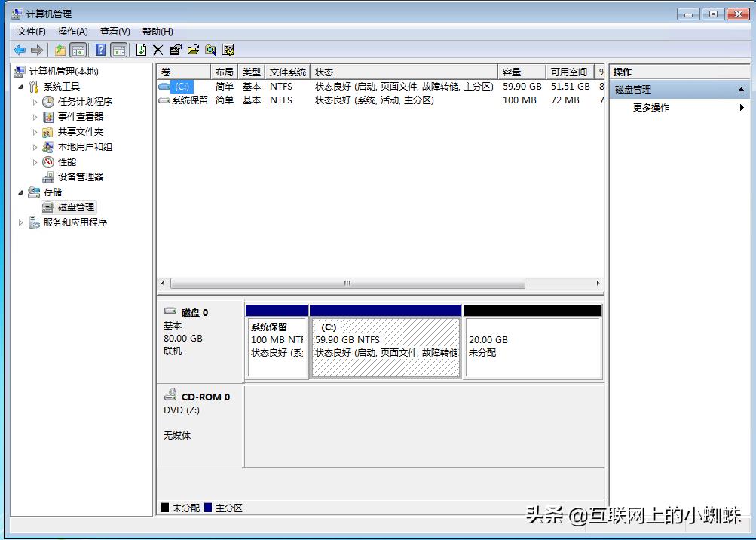Click the 服务和应用程序 icon in the tree
The width and height of the screenshot is (756, 540).
34,222
